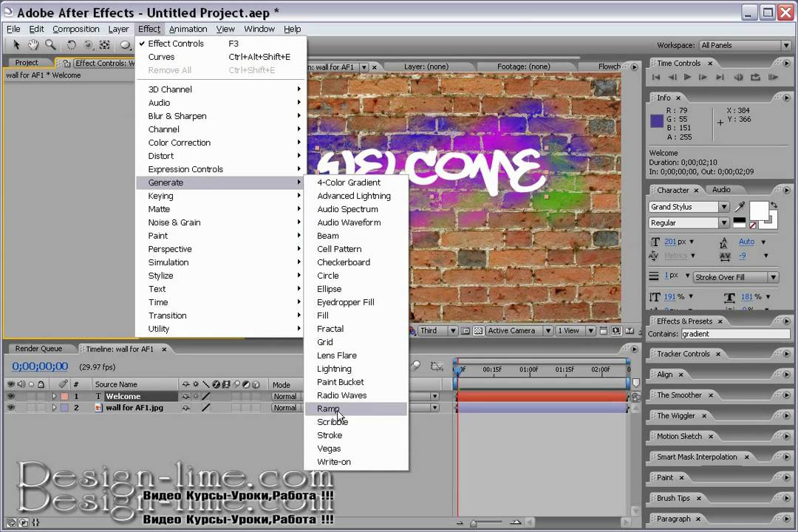
Task: Click Play in Time Controls
Action: click(x=688, y=78)
